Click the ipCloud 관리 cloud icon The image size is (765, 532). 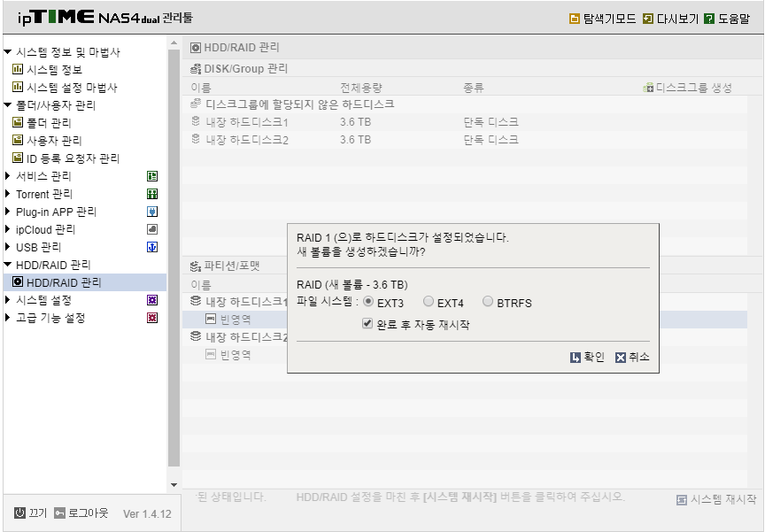pos(152,229)
